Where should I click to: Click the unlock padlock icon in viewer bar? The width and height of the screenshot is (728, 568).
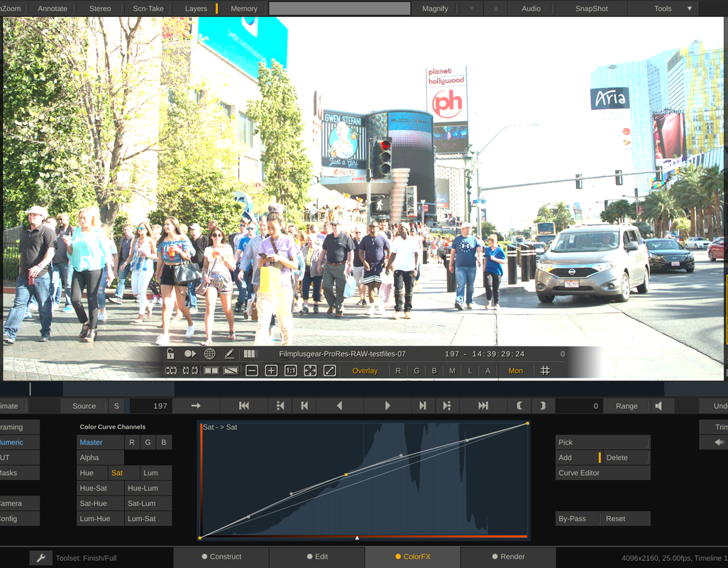(x=170, y=354)
